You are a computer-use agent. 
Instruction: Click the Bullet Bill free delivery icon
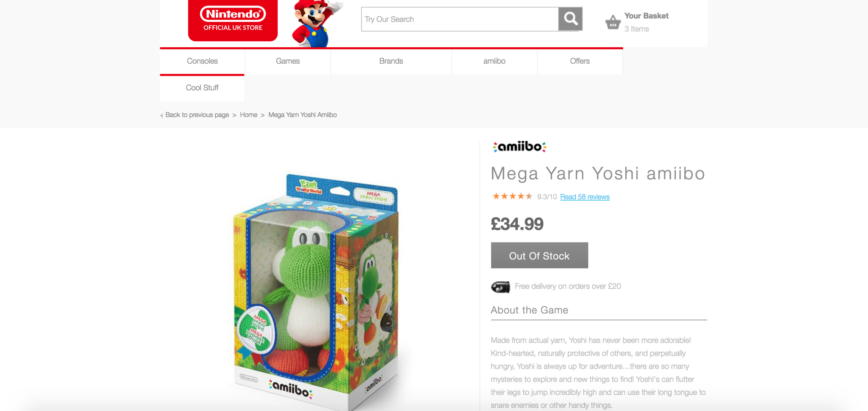(500, 287)
